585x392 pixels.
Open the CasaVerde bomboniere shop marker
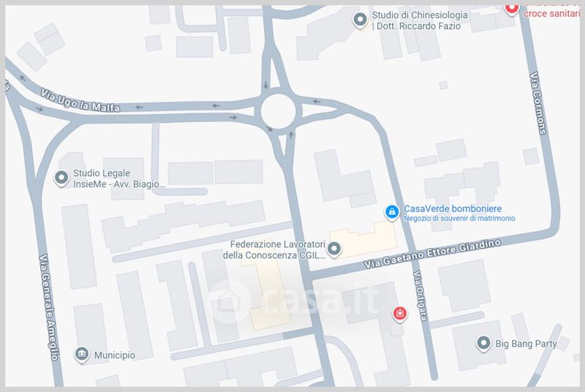pyautogui.click(x=392, y=213)
